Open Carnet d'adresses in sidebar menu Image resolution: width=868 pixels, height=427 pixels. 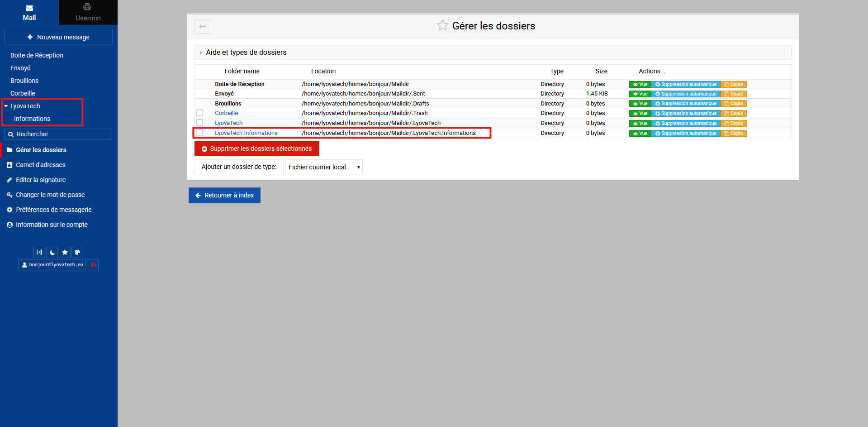41,165
